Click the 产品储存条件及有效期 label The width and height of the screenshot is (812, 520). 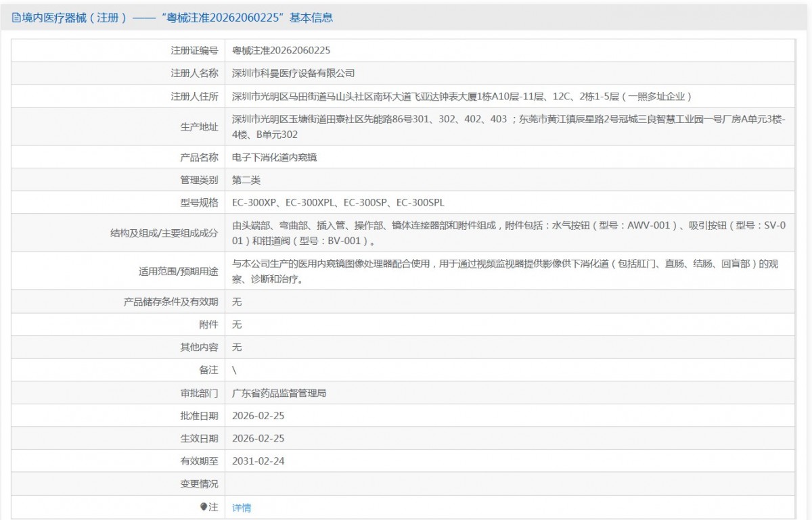171,302
